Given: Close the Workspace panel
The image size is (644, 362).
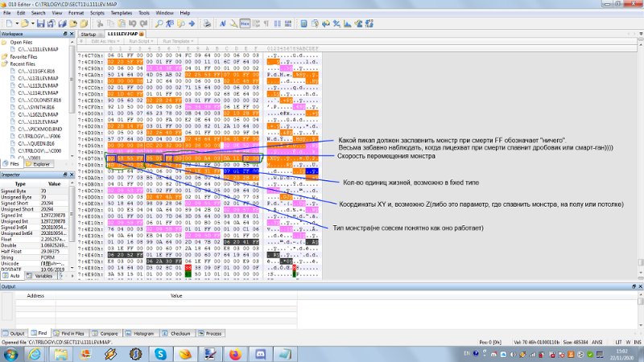Looking at the screenshot, I should (x=72, y=34).
